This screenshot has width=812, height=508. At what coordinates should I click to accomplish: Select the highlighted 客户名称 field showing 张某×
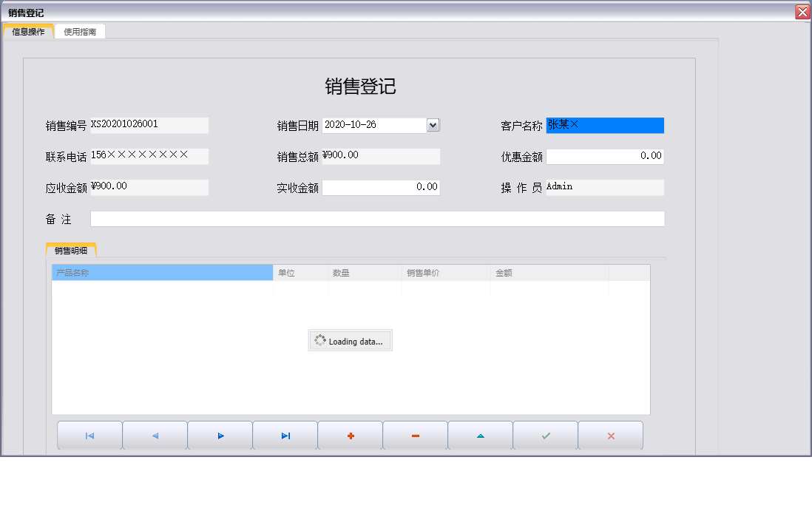pos(605,124)
